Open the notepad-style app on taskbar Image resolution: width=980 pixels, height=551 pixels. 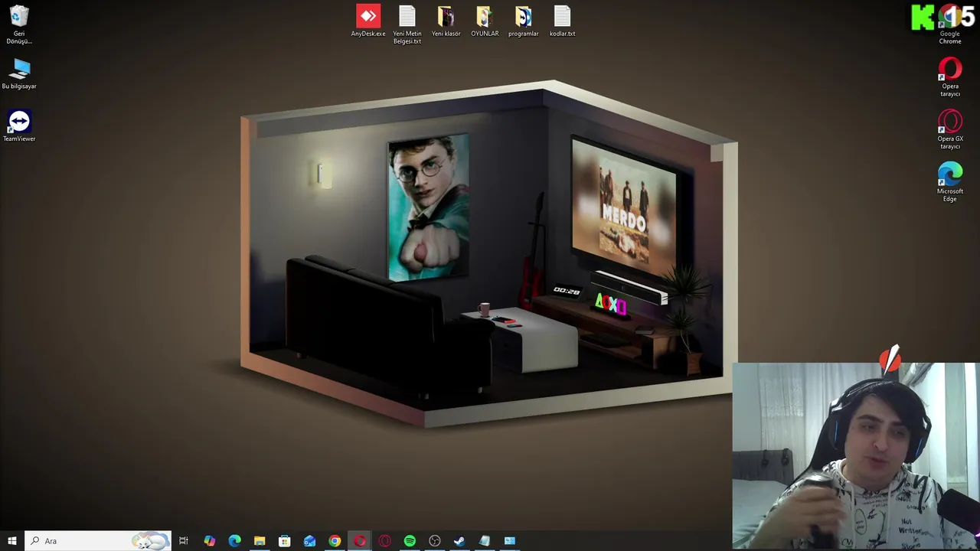pos(485,541)
